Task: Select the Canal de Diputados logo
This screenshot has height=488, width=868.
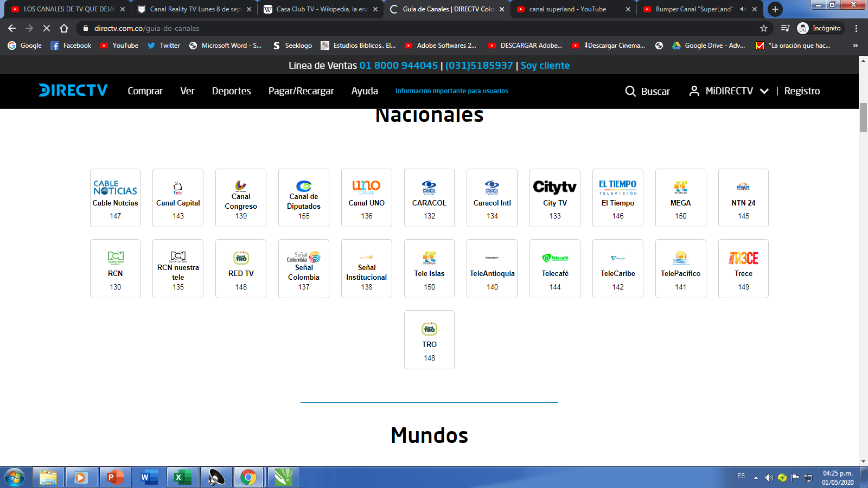Action: 304,186
